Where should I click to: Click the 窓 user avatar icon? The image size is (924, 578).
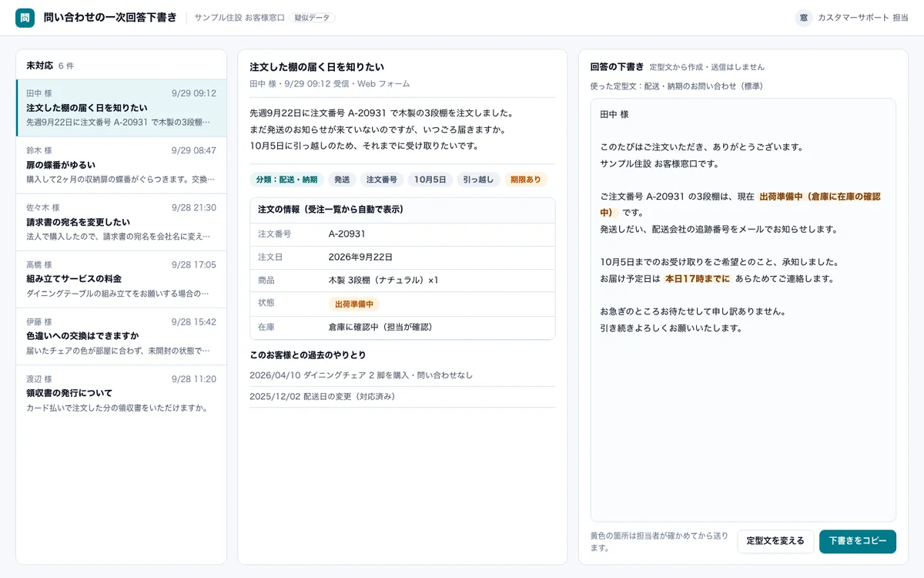[x=804, y=18]
